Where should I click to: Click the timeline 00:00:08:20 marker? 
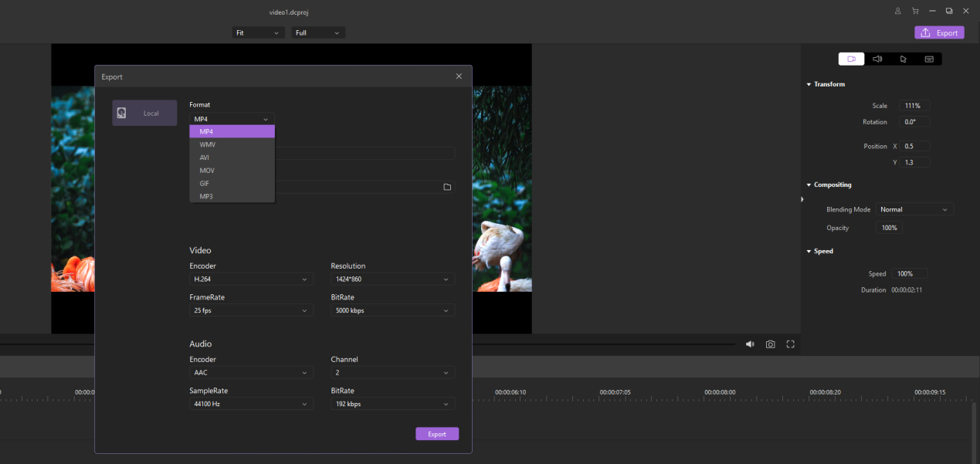click(825, 392)
